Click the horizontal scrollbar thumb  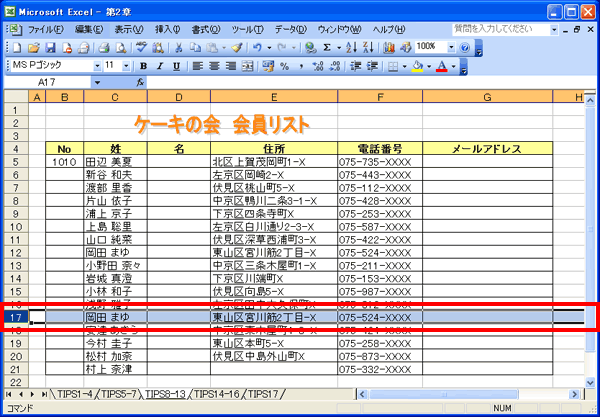click(x=444, y=394)
